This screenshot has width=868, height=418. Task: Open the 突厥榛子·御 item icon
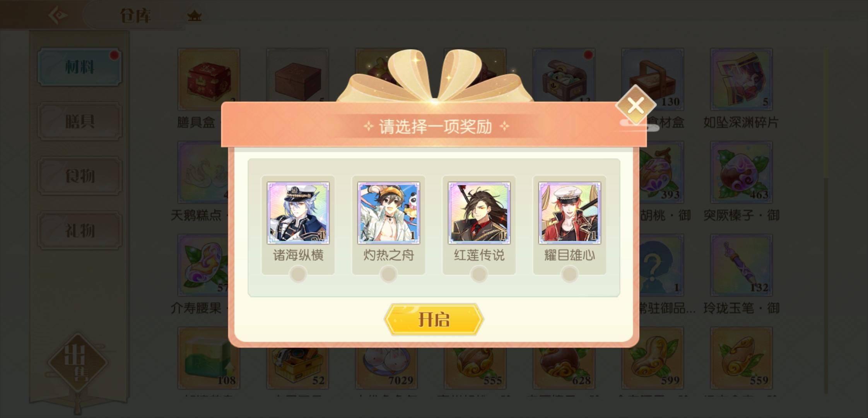tap(741, 172)
